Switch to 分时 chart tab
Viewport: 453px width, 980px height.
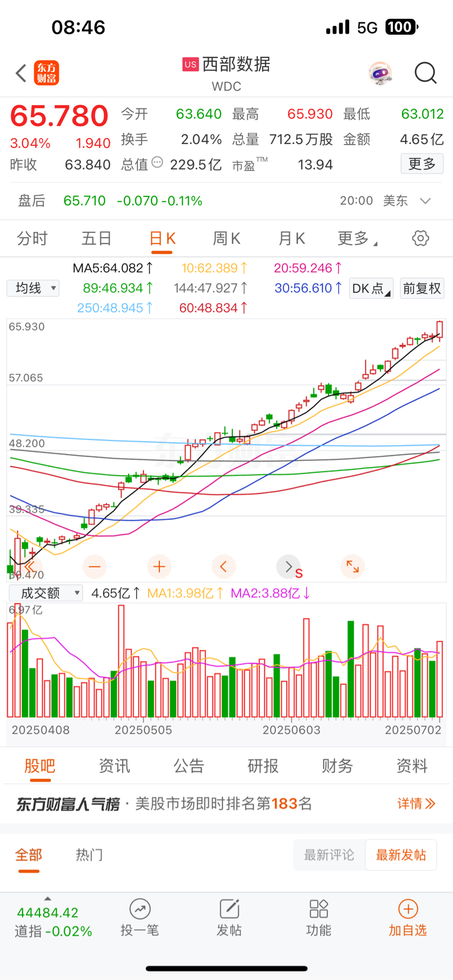coord(32,238)
